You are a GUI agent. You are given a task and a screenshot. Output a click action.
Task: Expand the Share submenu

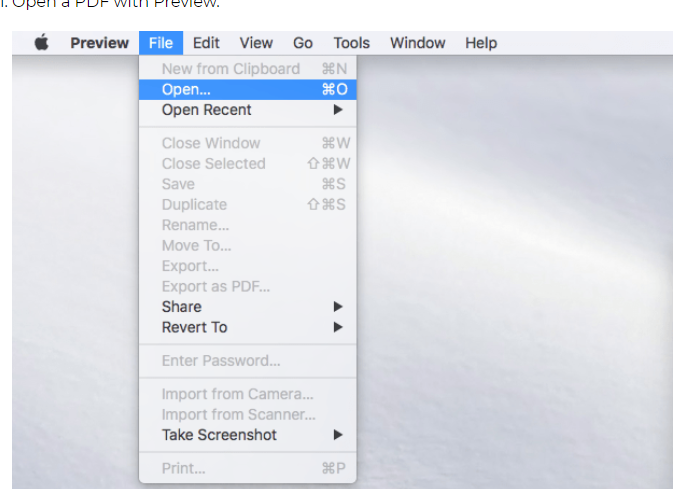pyautogui.click(x=248, y=307)
